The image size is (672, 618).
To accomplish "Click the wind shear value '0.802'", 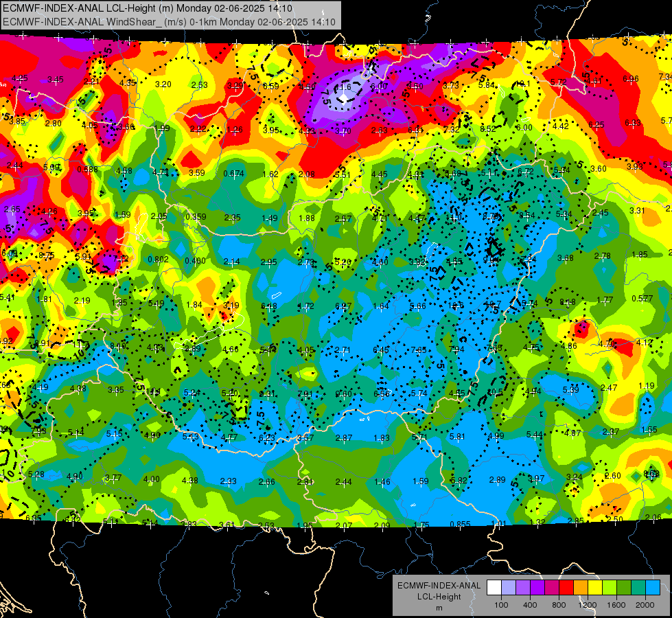I will pyautogui.click(x=158, y=260).
